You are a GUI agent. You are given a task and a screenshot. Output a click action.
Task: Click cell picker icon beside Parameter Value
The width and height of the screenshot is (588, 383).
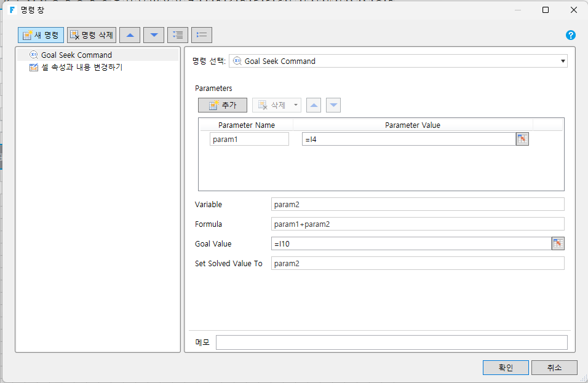coord(522,139)
